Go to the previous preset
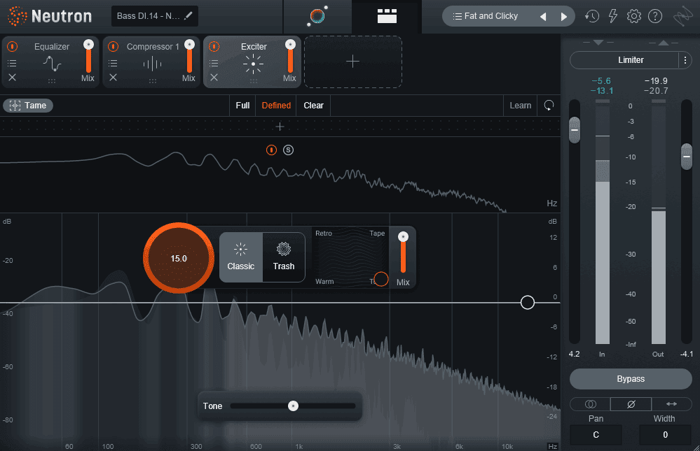Screen dimensions: 700x451 click(543, 17)
